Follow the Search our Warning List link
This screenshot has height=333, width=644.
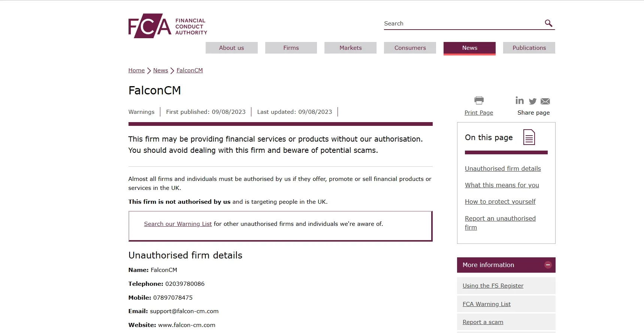pos(178,224)
